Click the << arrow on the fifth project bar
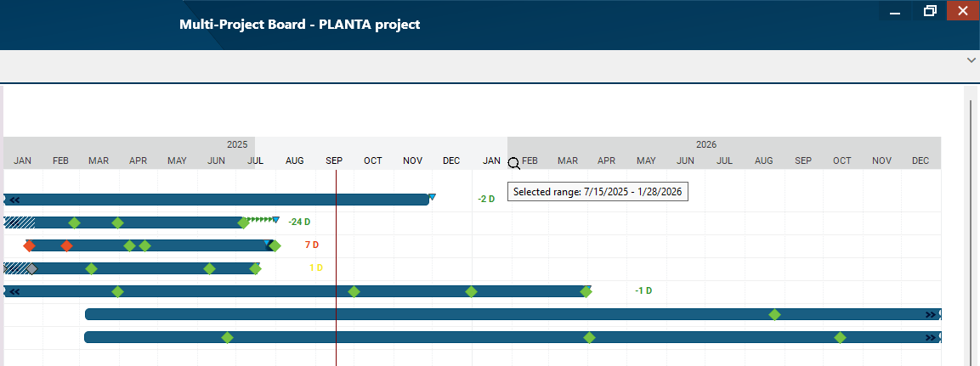The height and width of the screenshot is (366, 980). click(14, 291)
